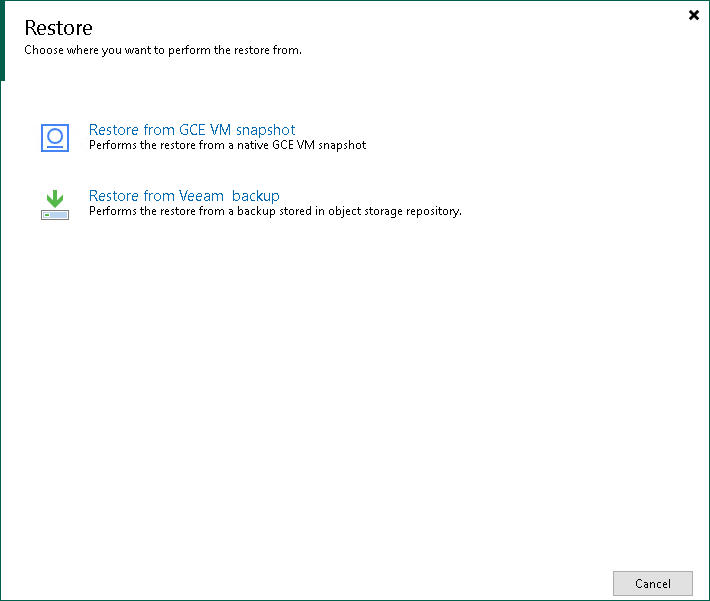The image size is (710, 601).
Task: Click text 'Performs the restore from a native GCE VM snapshot'
Action: (227, 145)
